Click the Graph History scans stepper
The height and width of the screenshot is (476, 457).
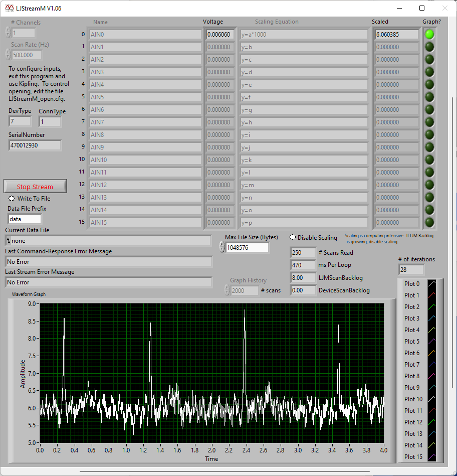pyautogui.click(x=227, y=290)
